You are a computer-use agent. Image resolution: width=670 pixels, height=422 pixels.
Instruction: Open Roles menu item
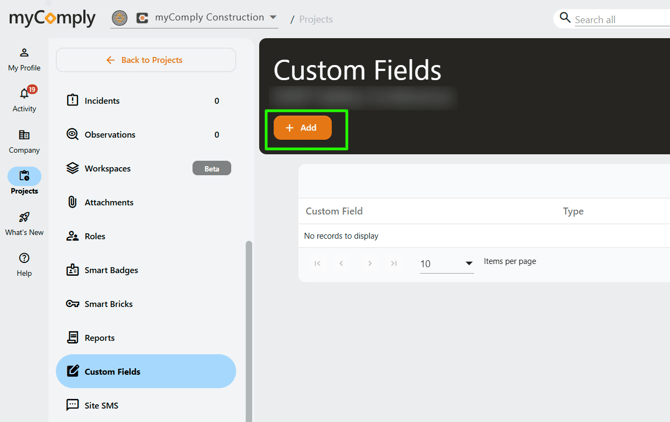point(146,236)
